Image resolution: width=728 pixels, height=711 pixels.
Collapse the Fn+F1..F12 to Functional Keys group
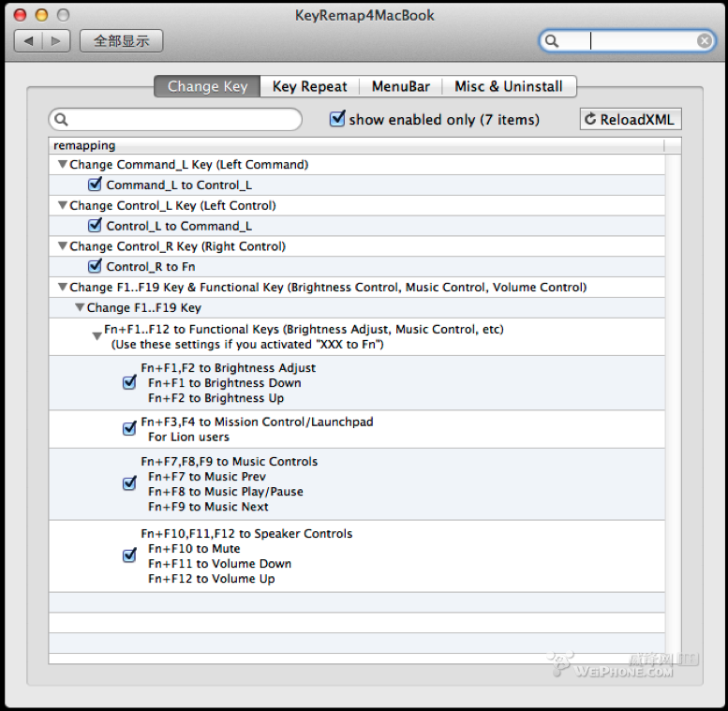click(97, 336)
